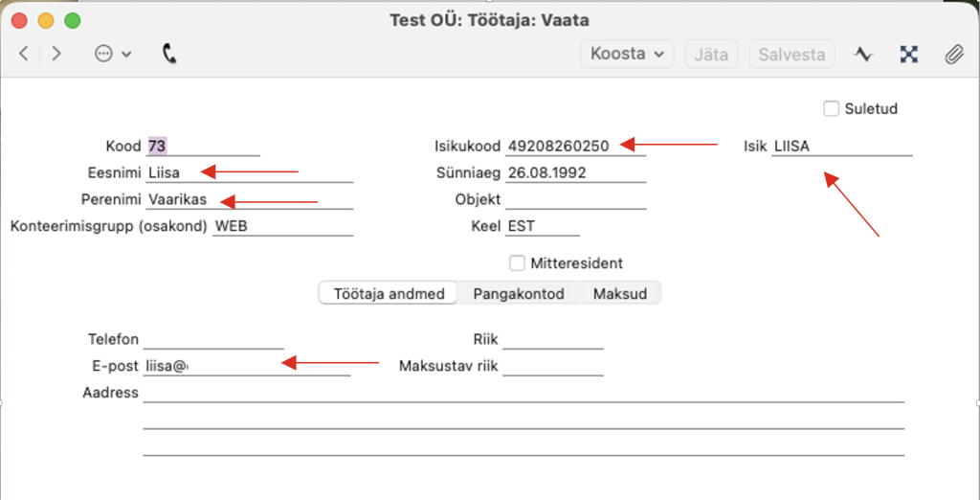This screenshot has height=500, width=980.
Task: Click the workflow network icon
Action: point(909,55)
